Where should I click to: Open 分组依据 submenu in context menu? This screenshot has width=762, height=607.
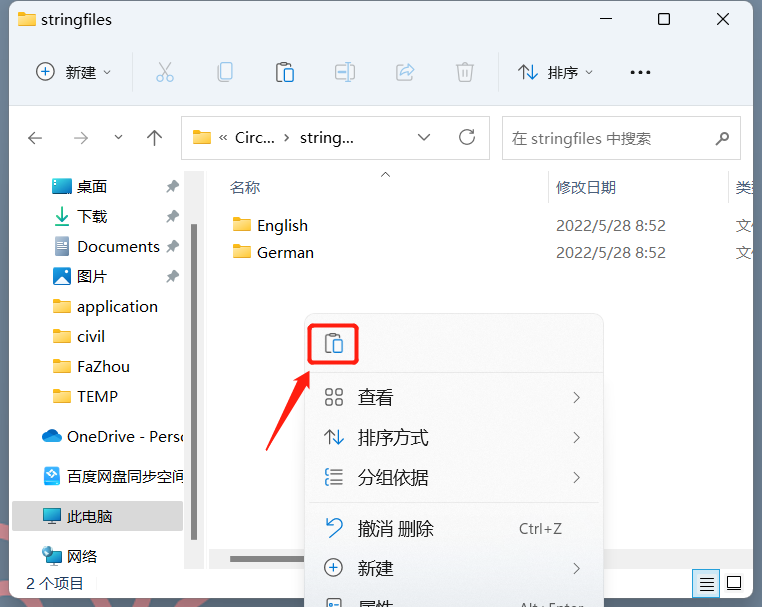(x=454, y=477)
